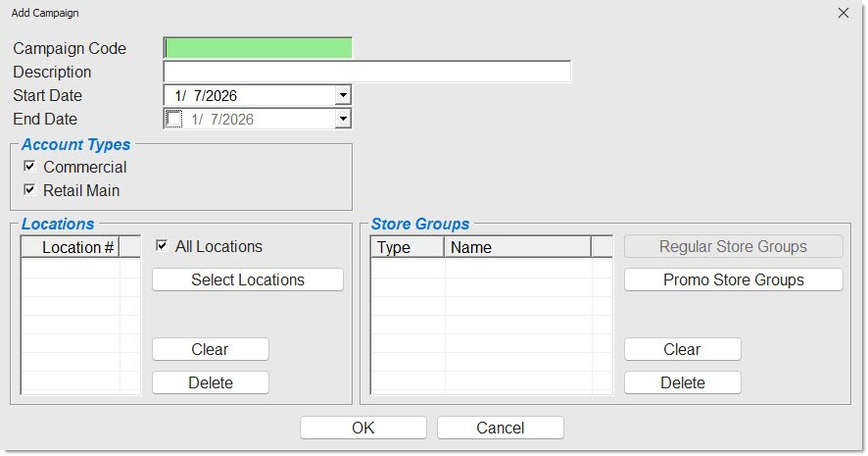The image size is (868, 456).
Task: Click the Name column header in Store Groups
Action: point(517,248)
